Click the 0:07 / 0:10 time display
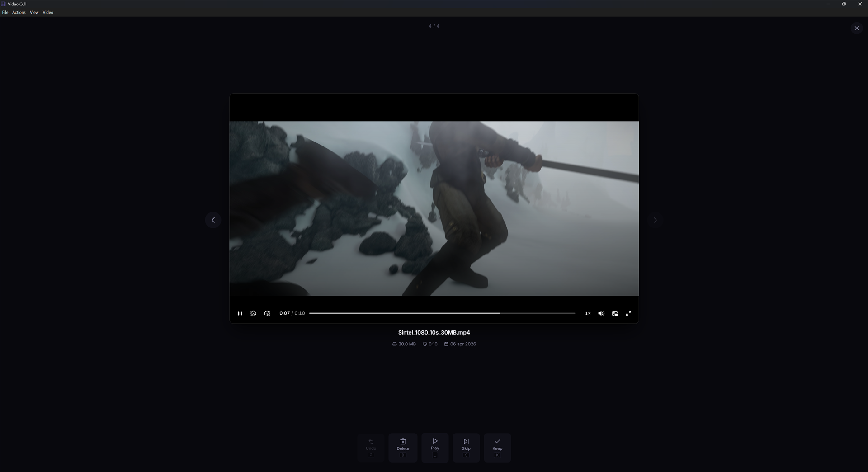 click(x=292, y=313)
